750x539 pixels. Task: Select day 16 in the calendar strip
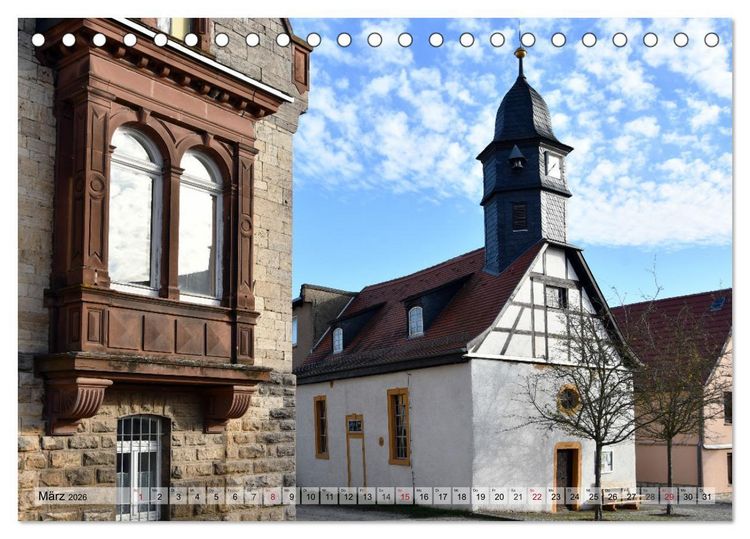coord(424,496)
